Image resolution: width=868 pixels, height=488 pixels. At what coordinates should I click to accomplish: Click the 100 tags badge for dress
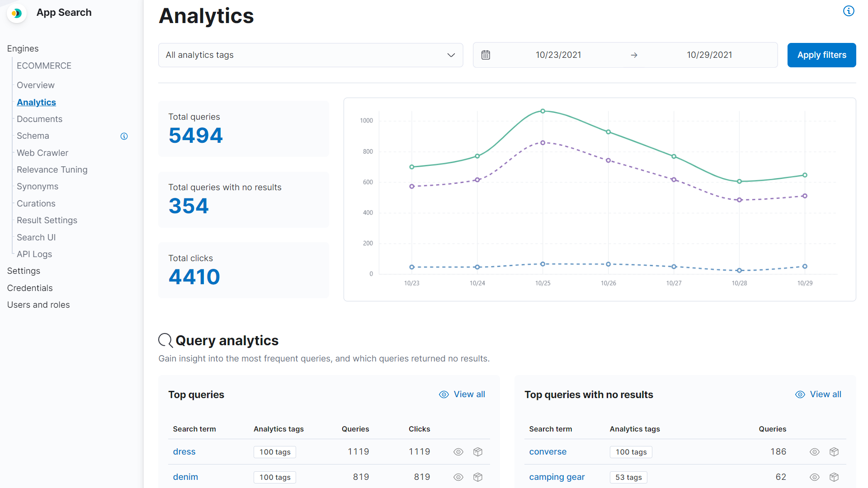pos(275,452)
